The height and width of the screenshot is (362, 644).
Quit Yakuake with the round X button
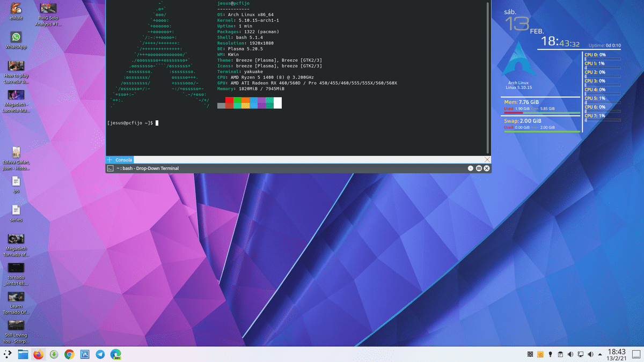pos(487,168)
